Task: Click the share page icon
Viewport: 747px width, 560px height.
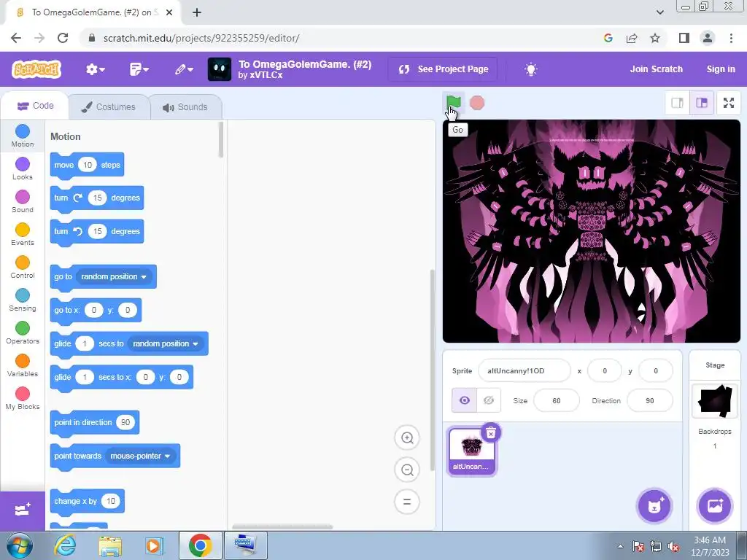Action: (x=632, y=38)
